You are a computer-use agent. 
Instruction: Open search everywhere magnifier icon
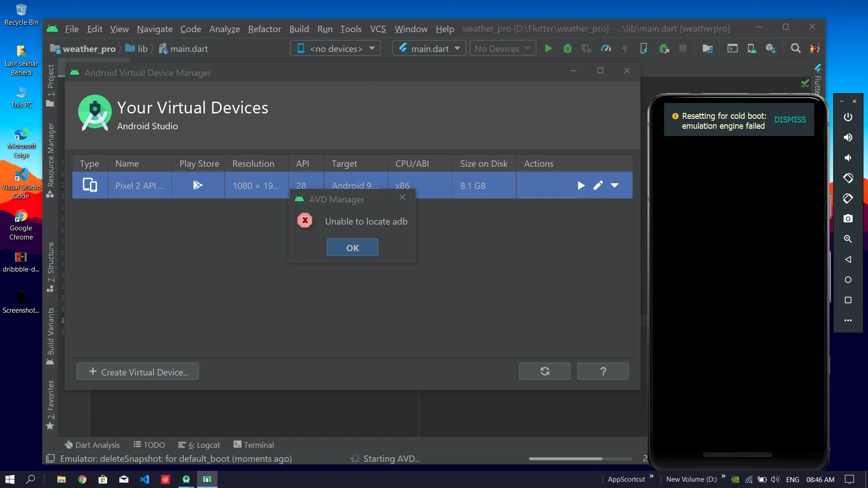coord(796,48)
